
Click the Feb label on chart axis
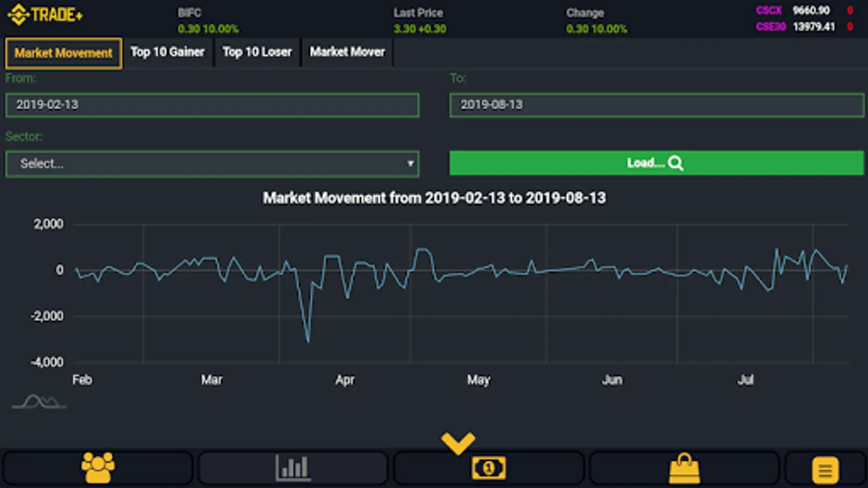(82, 380)
